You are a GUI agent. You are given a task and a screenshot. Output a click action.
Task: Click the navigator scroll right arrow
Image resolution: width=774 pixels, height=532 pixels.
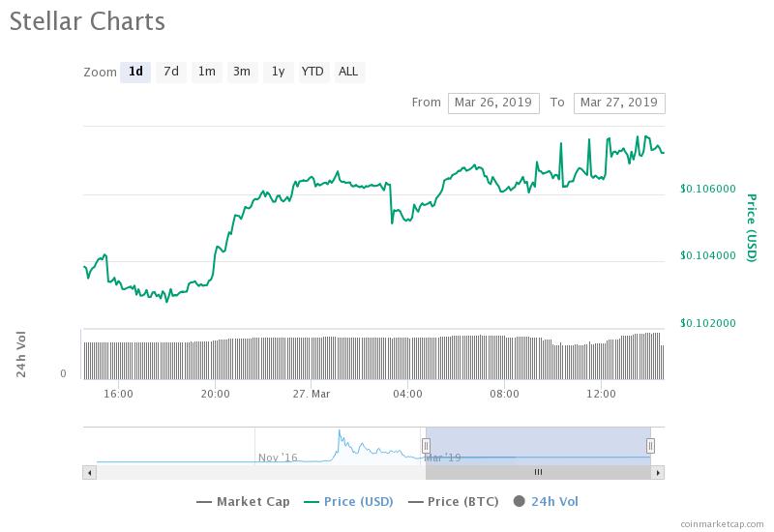(658, 473)
